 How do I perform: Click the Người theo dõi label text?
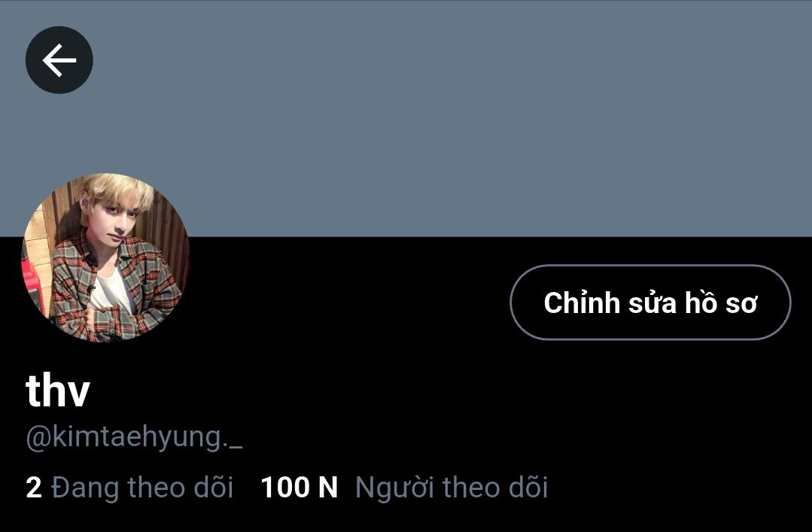452,488
